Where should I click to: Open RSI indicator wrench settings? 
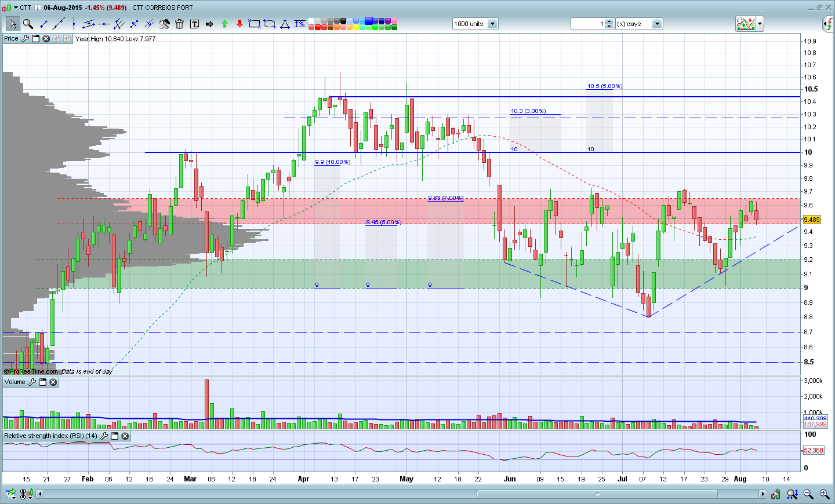point(104,436)
